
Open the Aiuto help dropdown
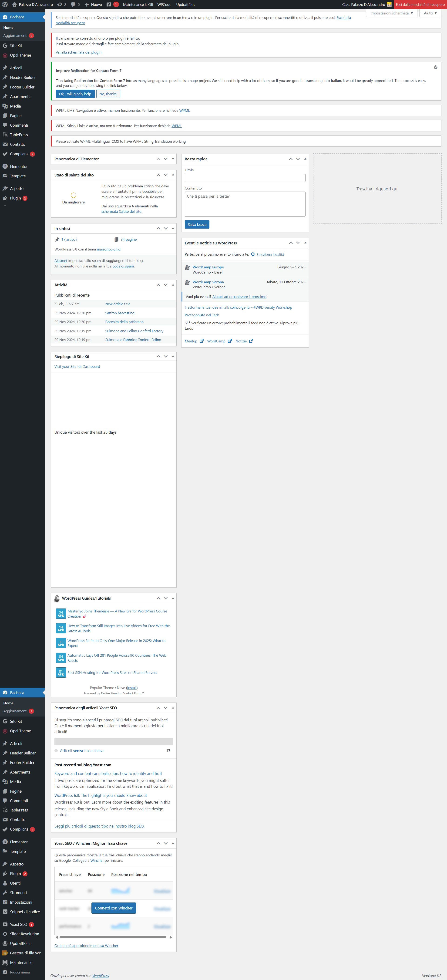click(430, 13)
